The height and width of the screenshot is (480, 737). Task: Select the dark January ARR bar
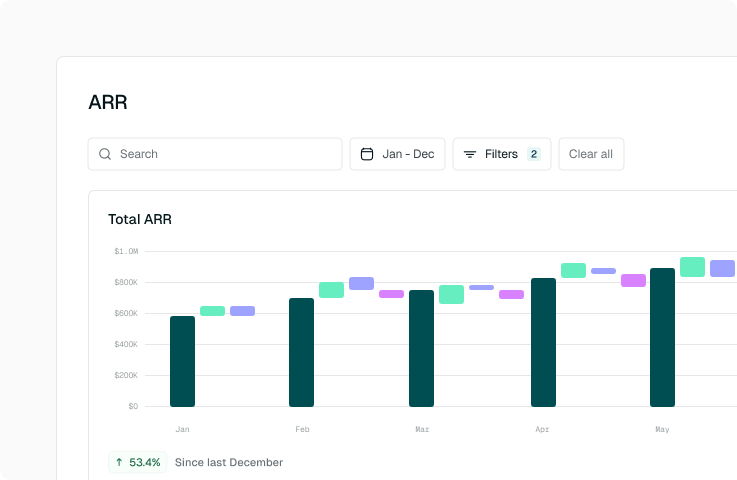point(182,361)
